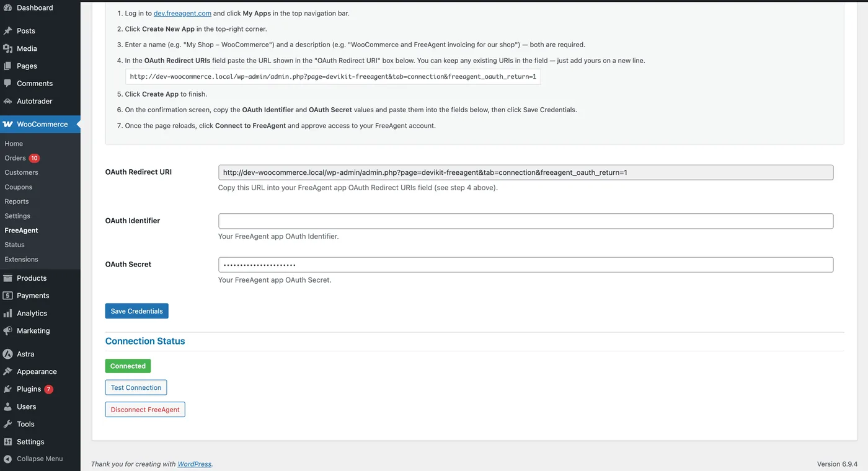Click the Save Credentials button
This screenshot has width=868, height=471.
[x=137, y=311]
